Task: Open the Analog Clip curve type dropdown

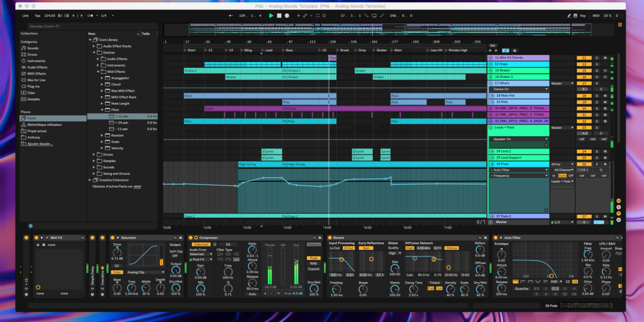Action: click(x=146, y=272)
